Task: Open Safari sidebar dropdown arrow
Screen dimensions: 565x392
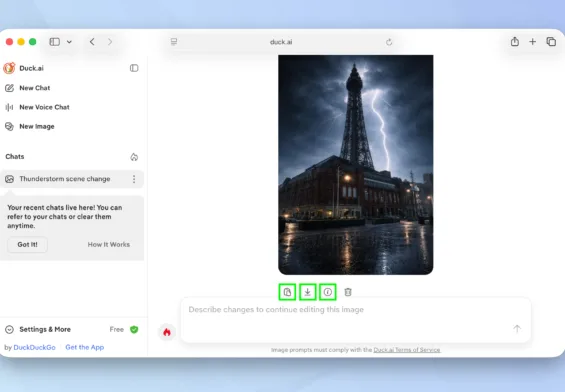Action: (69, 42)
